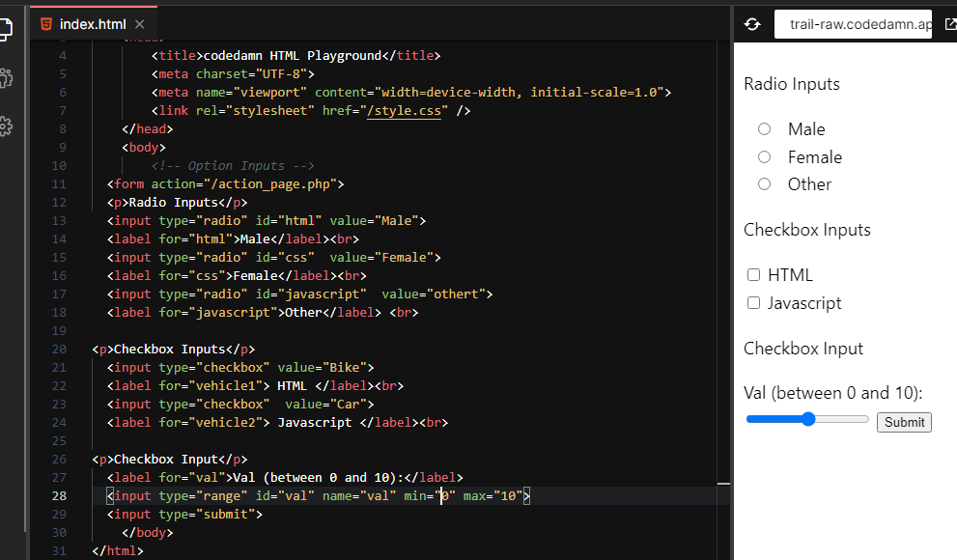Click the people icon in the sidebar
The width and height of the screenshot is (957, 560).
5,78
